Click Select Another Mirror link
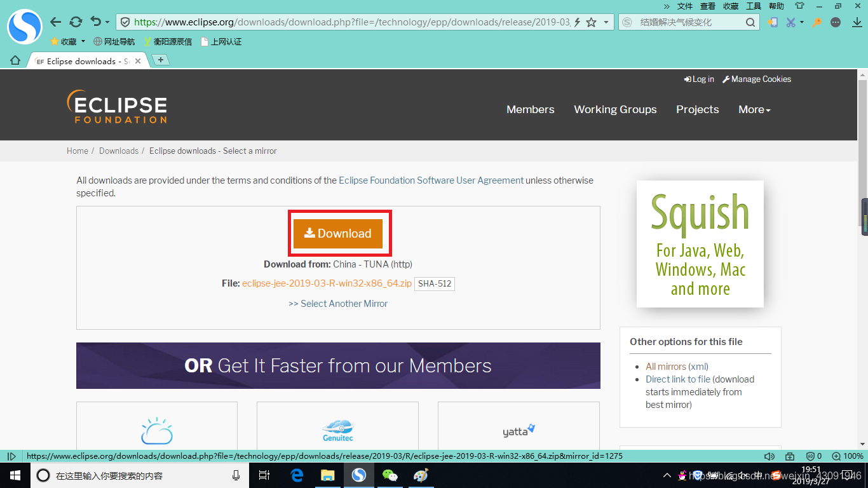The image size is (868, 488). point(338,304)
